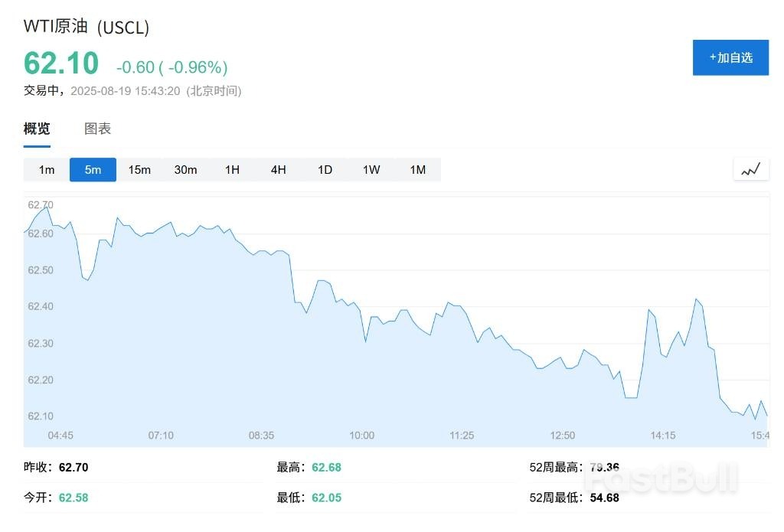The width and height of the screenshot is (784, 532).
Task: Click the 最低 value 62.05
Action: (x=326, y=497)
